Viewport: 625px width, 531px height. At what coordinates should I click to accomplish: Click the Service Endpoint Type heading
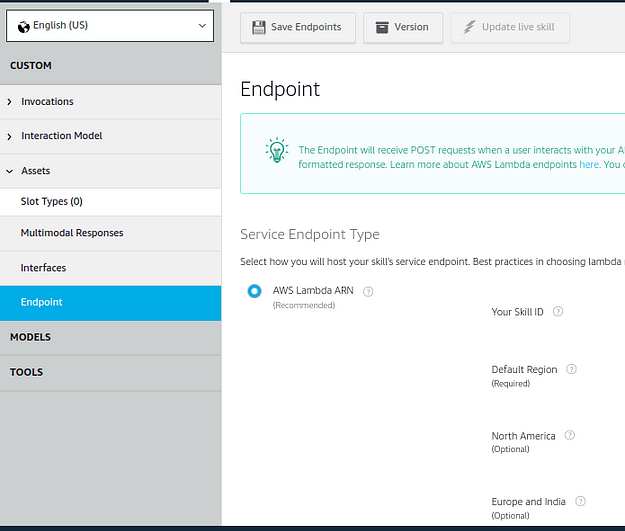[310, 234]
